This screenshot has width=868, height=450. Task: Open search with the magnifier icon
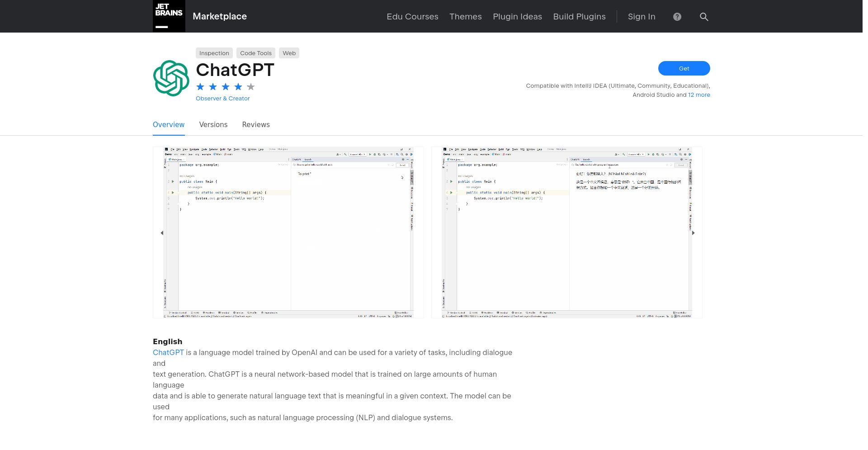(x=704, y=17)
